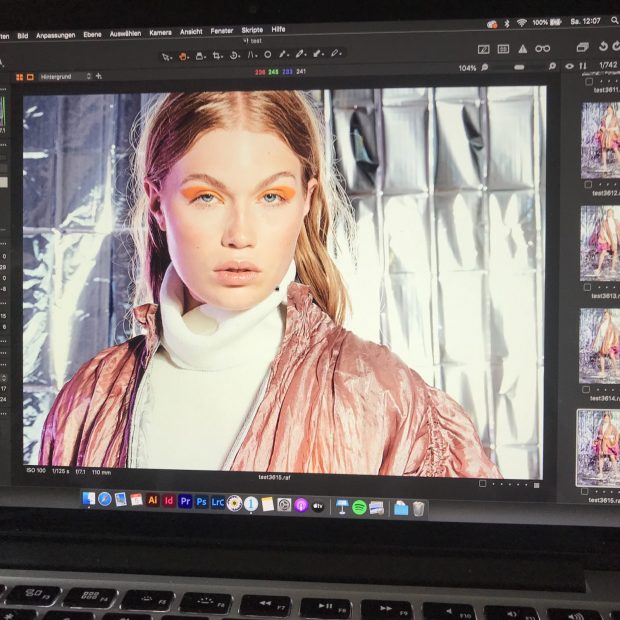The image size is (620, 620).
Task: Open Illustrator from the Dock
Action: point(153,501)
